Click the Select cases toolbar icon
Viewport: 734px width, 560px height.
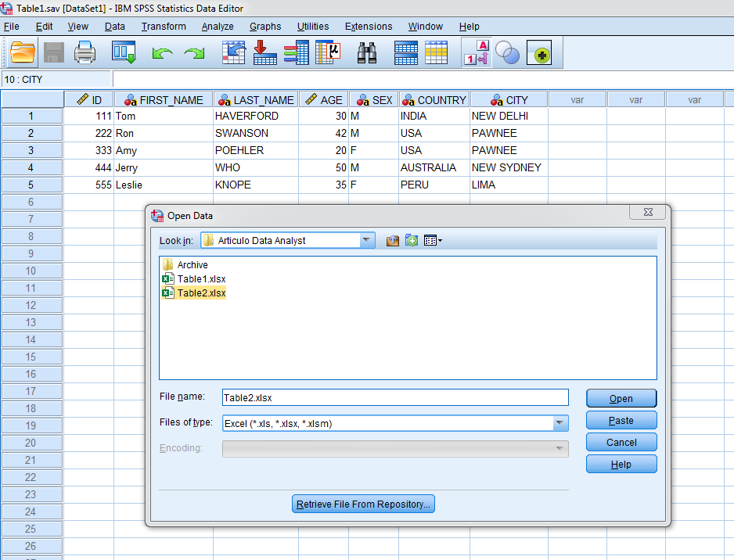[x=437, y=52]
